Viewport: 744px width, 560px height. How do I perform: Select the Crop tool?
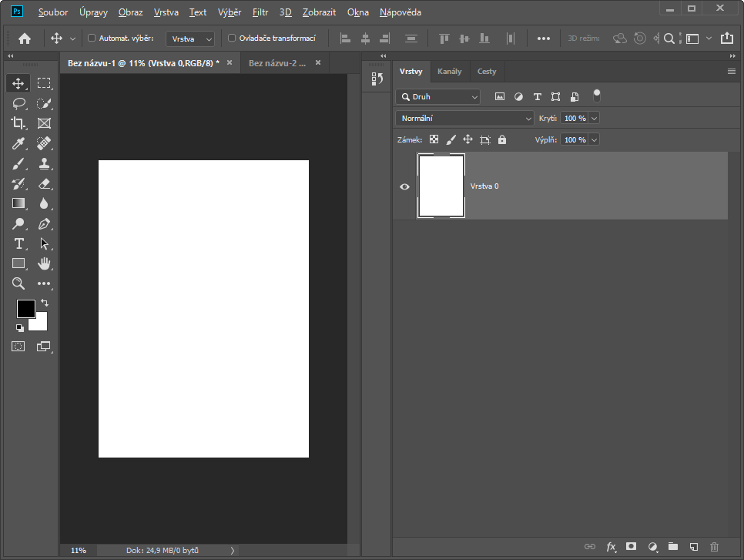tap(18, 123)
